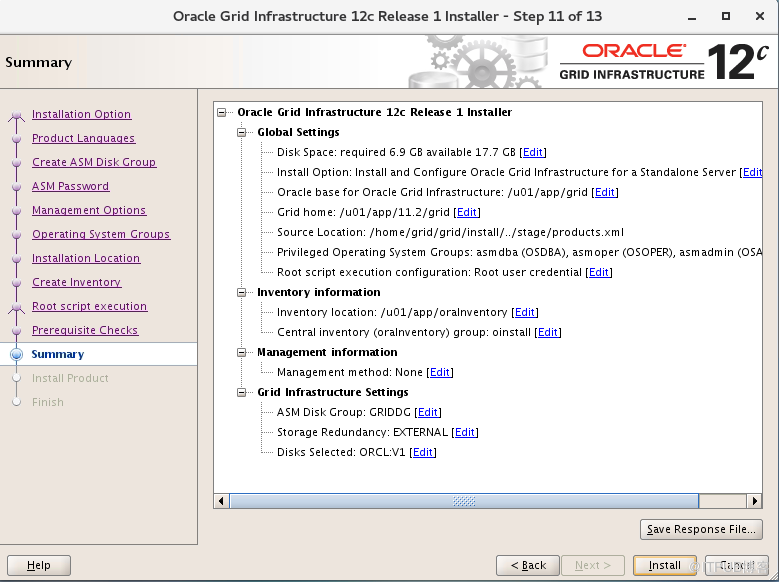779x582 pixels.
Task: Edit the Management method
Action: pyautogui.click(x=440, y=372)
